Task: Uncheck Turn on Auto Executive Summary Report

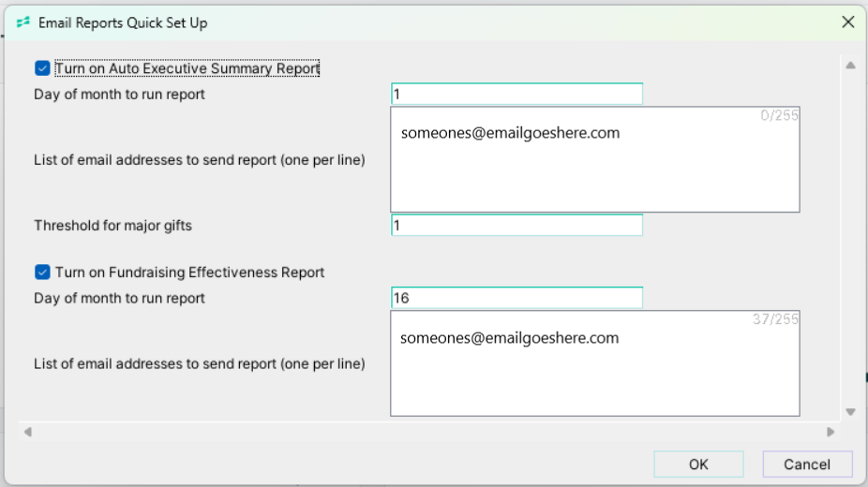Action: 42,68
